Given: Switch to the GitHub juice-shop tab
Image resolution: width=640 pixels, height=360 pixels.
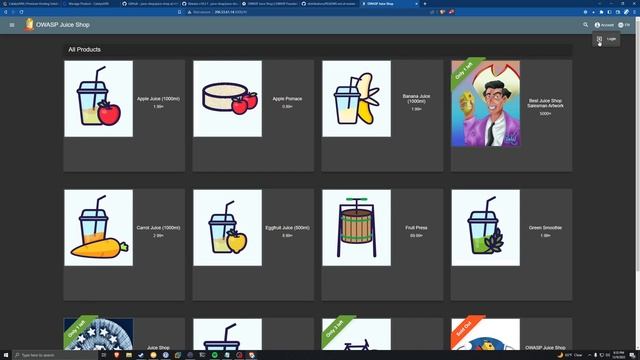Looking at the screenshot, I should click(x=150, y=4).
